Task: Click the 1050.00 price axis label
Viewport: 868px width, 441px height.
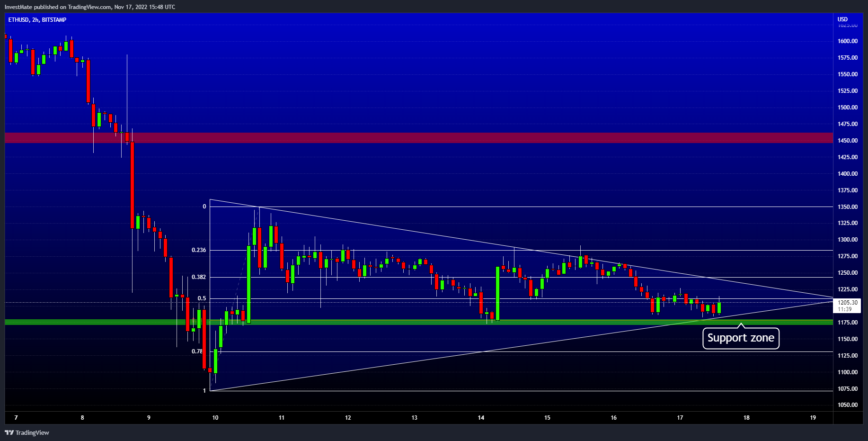Action: pos(847,405)
